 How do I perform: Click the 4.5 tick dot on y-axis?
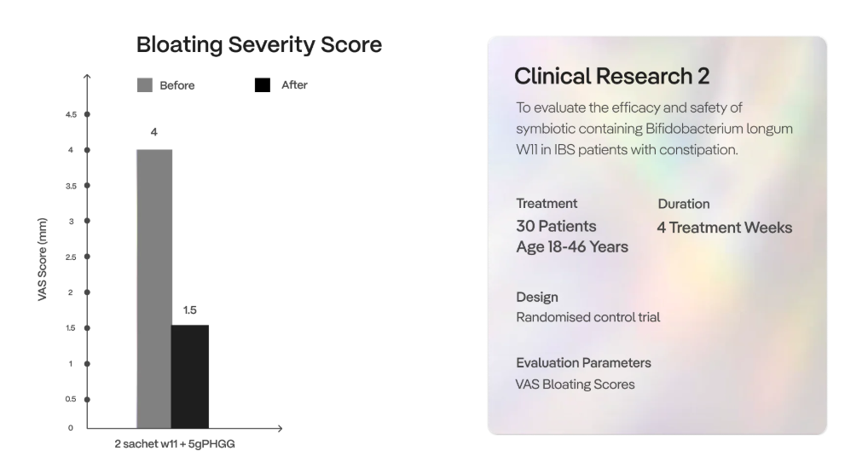pyautogui.click(x=87, y=114)
